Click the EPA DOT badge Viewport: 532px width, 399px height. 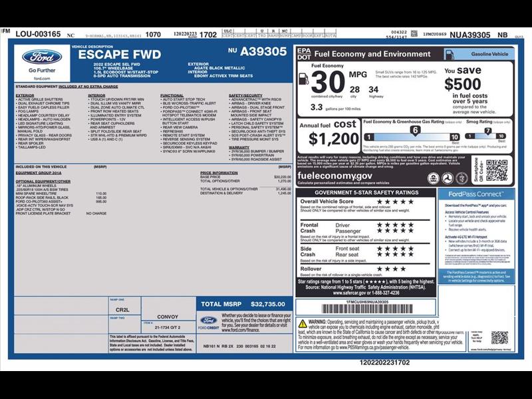pos(303,53)
